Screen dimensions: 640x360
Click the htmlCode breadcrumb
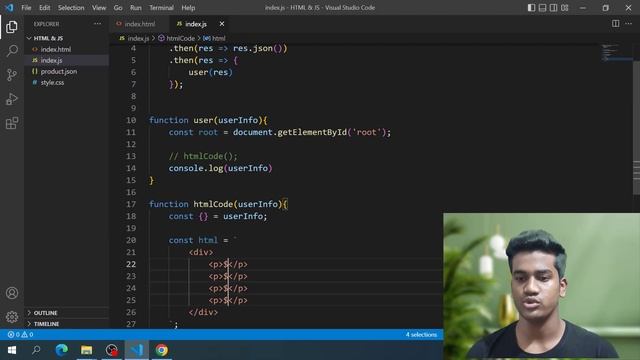point(176,38)
